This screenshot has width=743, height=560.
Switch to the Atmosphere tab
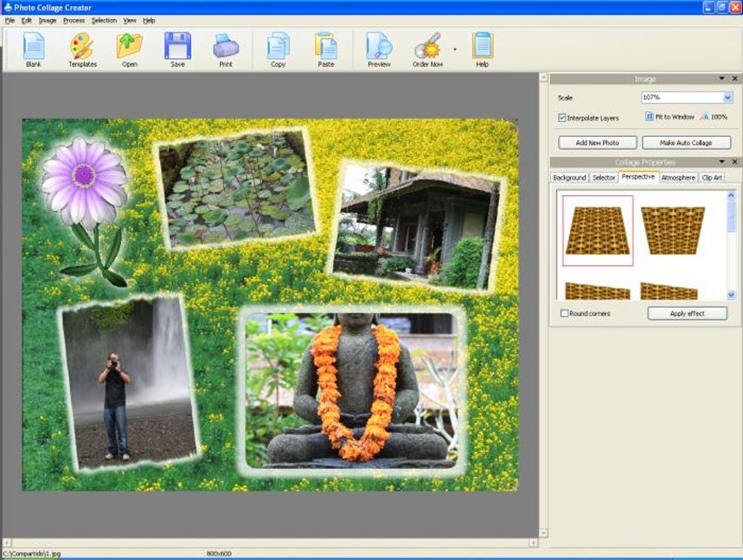(678, 178)
